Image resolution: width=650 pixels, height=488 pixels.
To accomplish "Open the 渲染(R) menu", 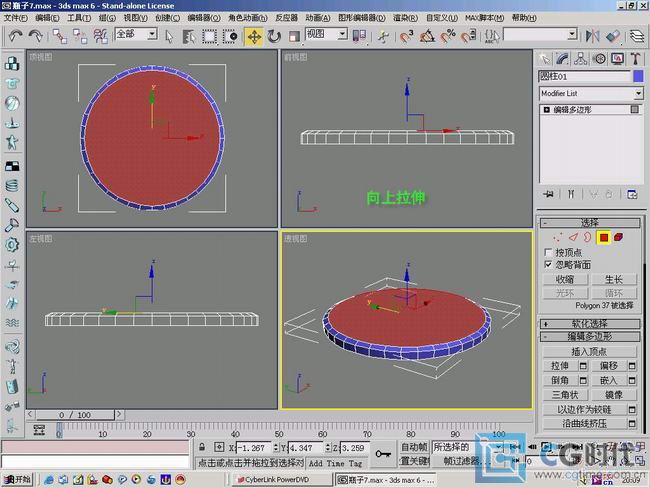I will pos(405,18).
